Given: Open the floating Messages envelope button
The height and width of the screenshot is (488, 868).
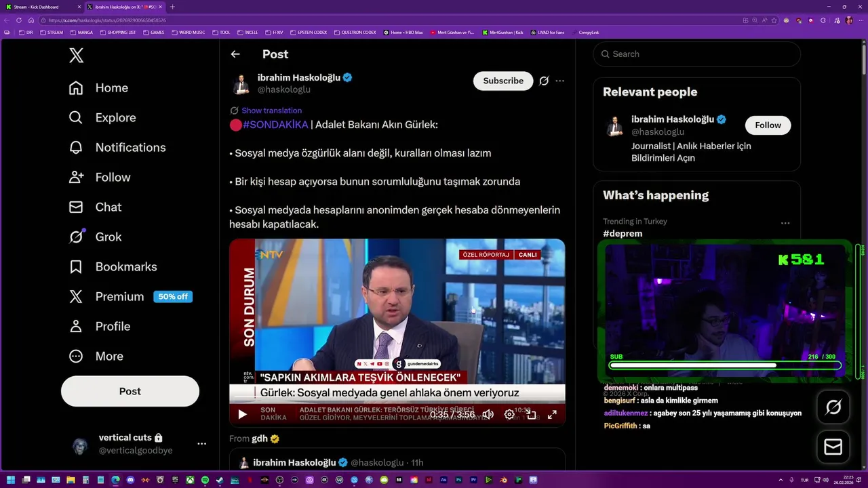Looking at the screenshot, I should 833,447.
